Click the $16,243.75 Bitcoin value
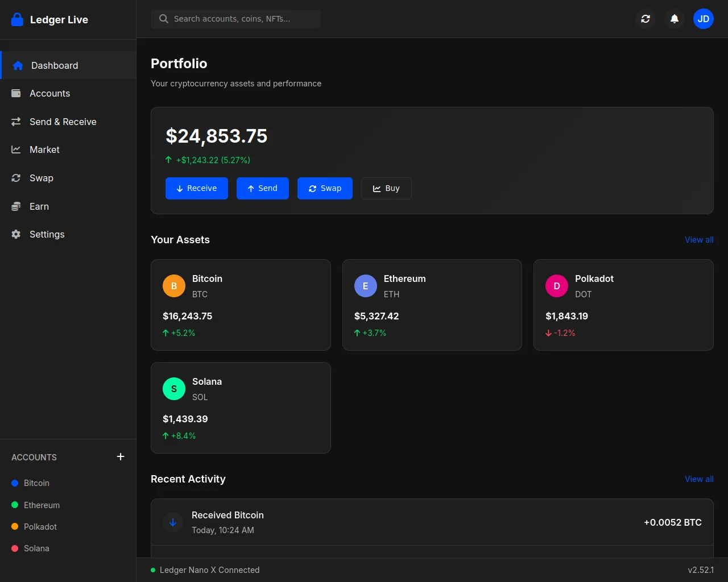The image size is (728, 582). (x=187, y=316)
